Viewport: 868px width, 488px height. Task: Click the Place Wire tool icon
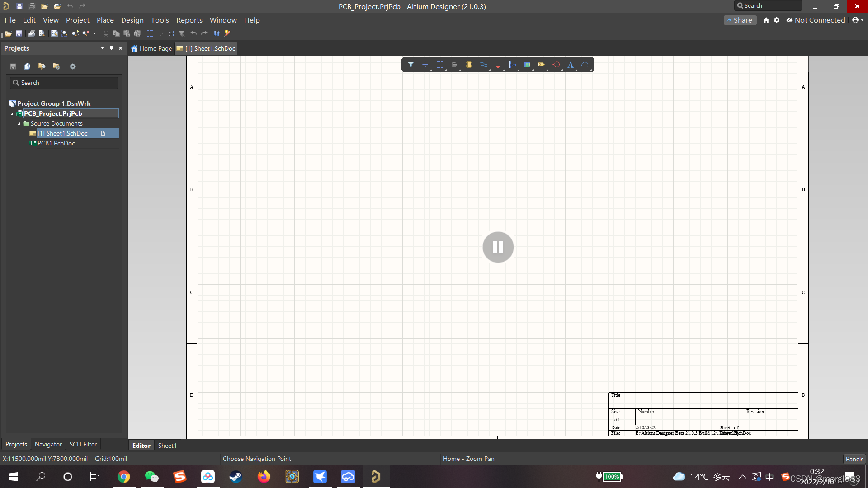(x=483, y=65)
